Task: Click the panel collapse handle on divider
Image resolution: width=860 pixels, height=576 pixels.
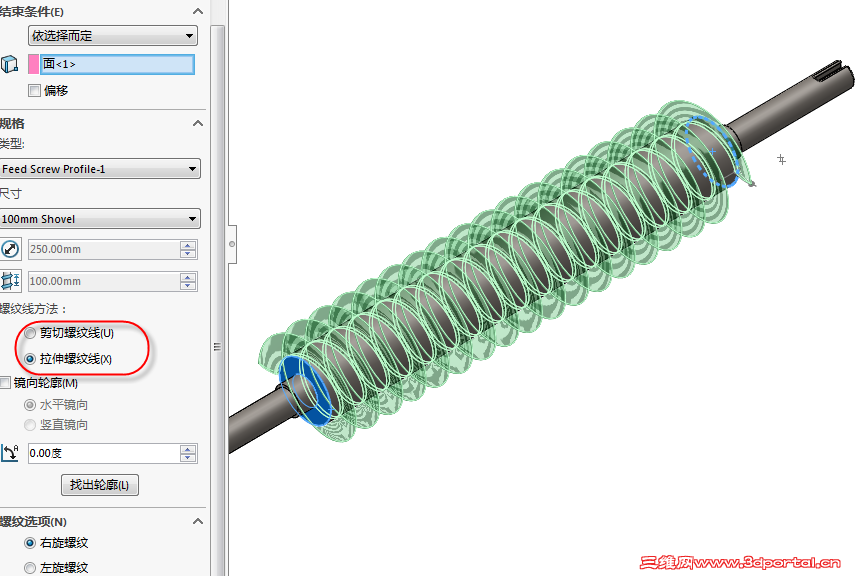Action: 232,244
